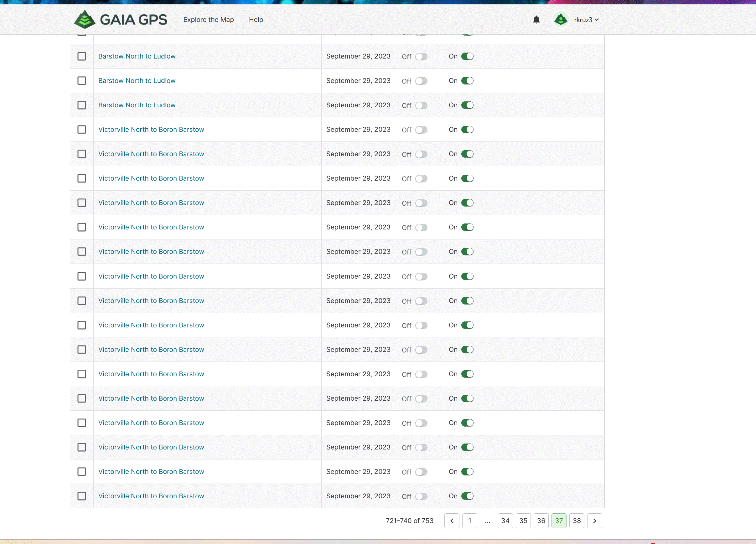The image size is (756, 544).
Task: Open the Help menu item
Action: pos(256,20)
